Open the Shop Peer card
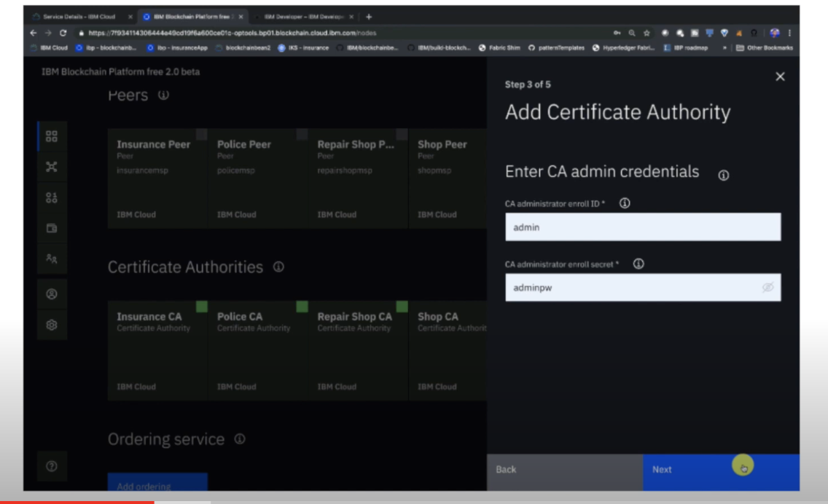The height and width of the screenshot is (504, 828). tap(448, 178)
